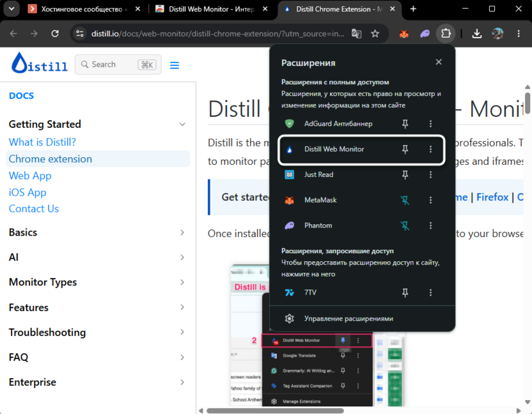Close the Distill Chrome Extension tab
The height and width of the screenshot is (414, 532).
point(392,9)
